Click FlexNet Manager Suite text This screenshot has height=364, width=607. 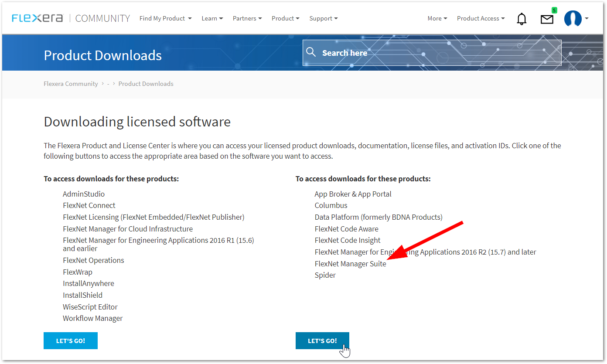pos(350,264)
